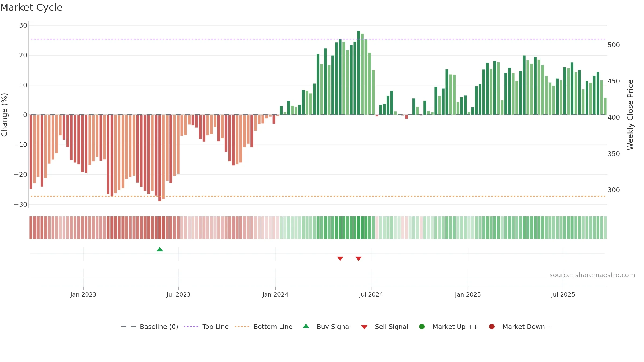Click the orange dotted Bottom Line in chart
Viewport: 644px width, 362px height.
coord(318,197)
